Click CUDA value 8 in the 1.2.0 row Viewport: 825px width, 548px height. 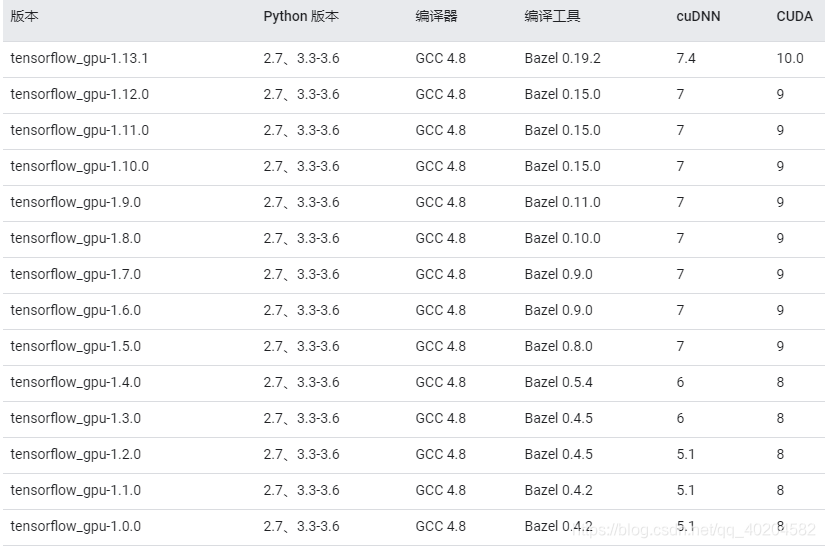780,454
